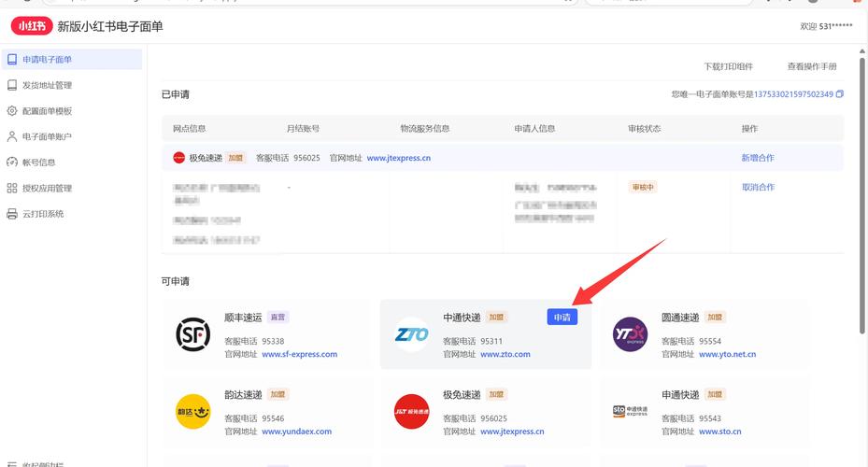
Task: Open 发货地址管理 sidebar item
Action: [x=48, y=86]
